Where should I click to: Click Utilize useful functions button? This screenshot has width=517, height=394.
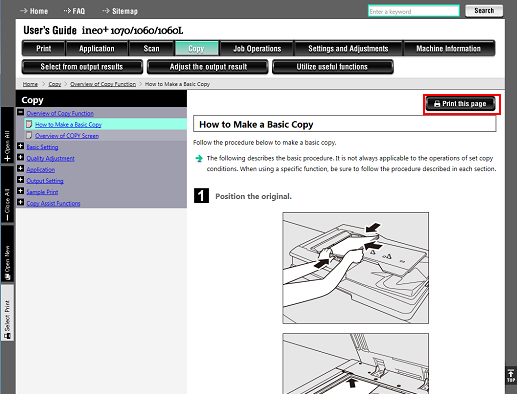pos(332,67)
